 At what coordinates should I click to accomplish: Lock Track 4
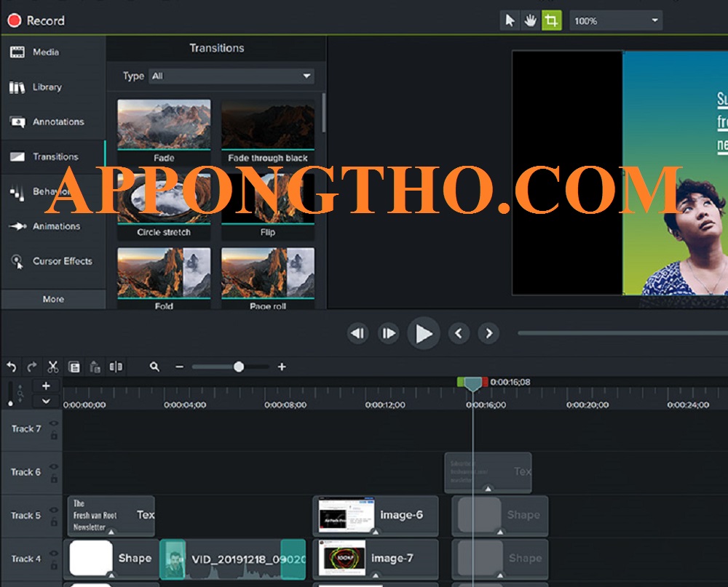(x=55, y=564)
